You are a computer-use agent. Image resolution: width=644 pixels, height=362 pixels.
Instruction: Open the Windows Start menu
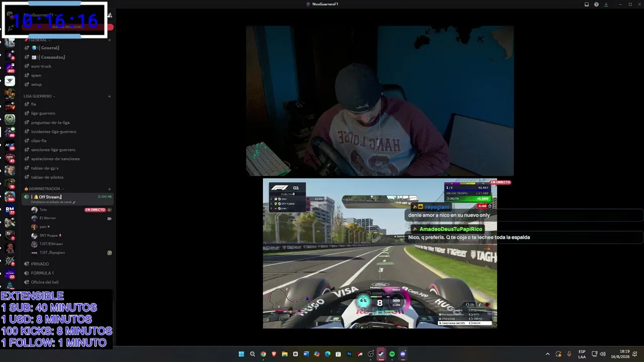coord(242,354)
